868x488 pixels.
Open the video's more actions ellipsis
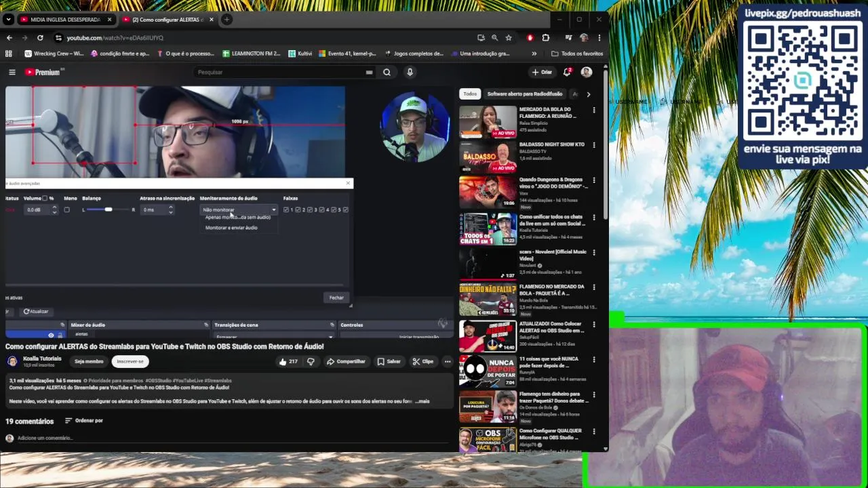click(448, 361)
